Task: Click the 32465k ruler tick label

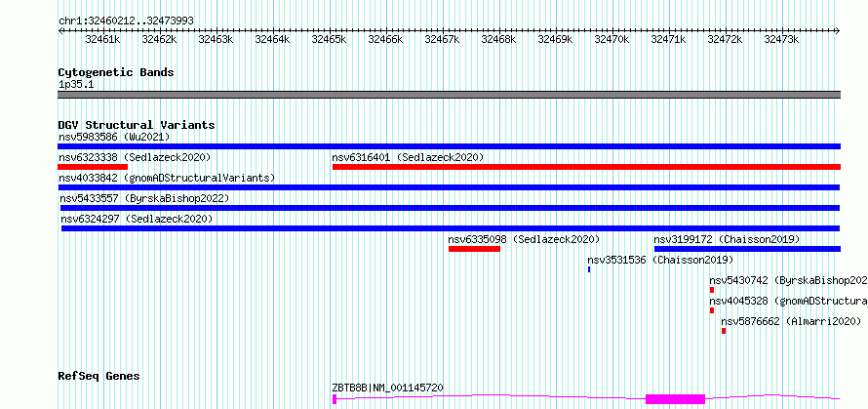Action: [x=329, y=39]
